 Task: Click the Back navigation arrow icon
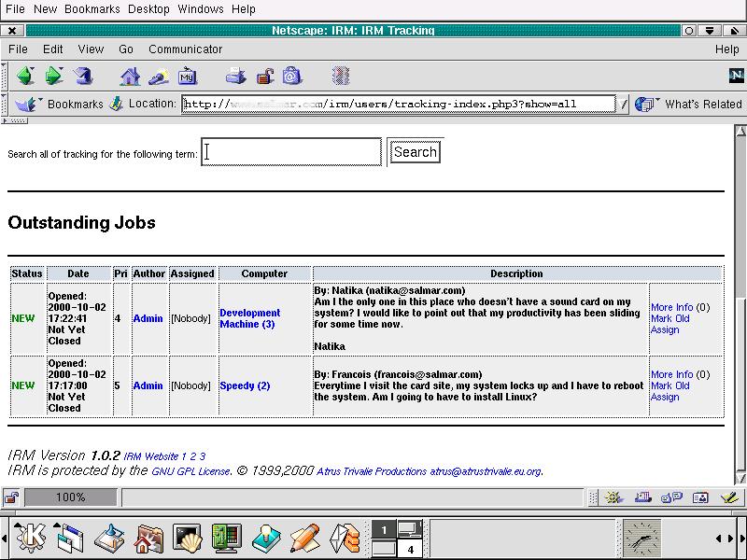click(x=25, y=76)
